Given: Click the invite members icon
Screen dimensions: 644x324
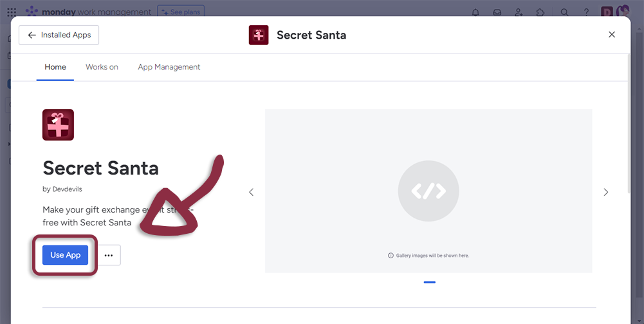Looking at the screenshot, I should coord(519,12).
